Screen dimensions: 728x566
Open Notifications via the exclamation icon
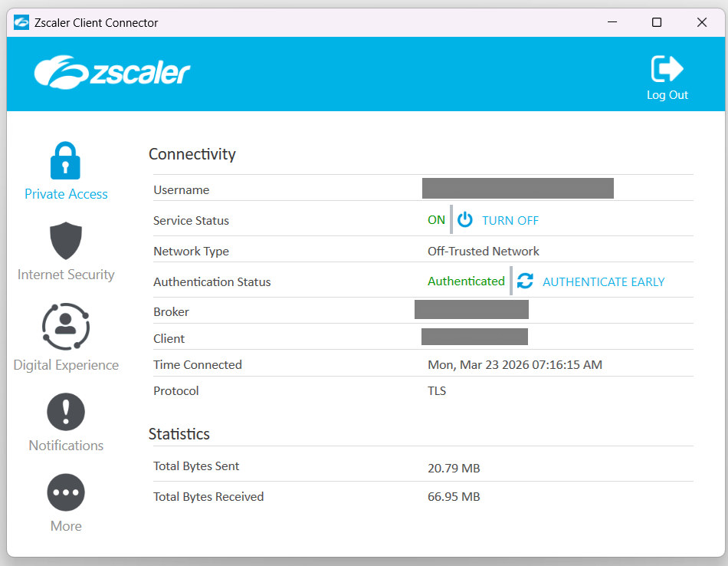66,412
